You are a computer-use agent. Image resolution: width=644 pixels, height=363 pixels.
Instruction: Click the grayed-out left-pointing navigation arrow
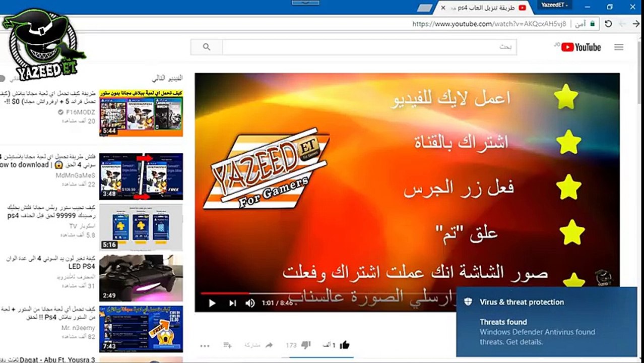click(622, 24)
